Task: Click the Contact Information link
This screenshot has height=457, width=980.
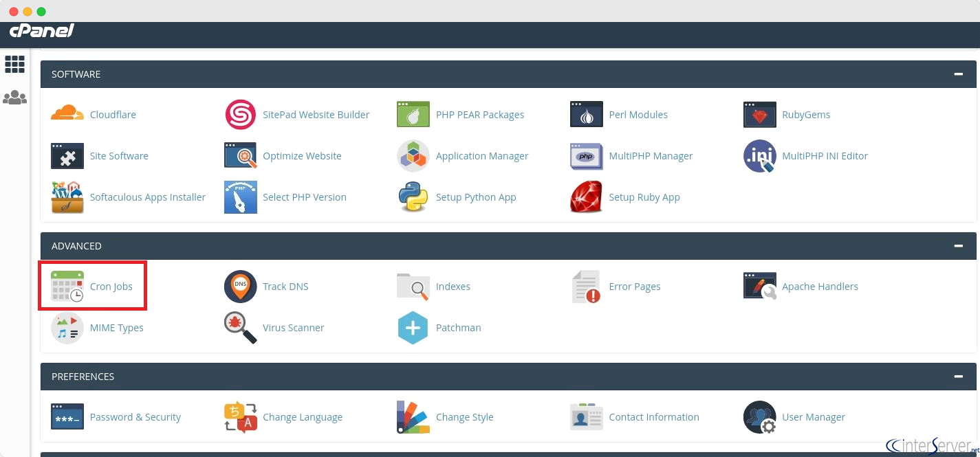Action: click(x=654, y=417)
